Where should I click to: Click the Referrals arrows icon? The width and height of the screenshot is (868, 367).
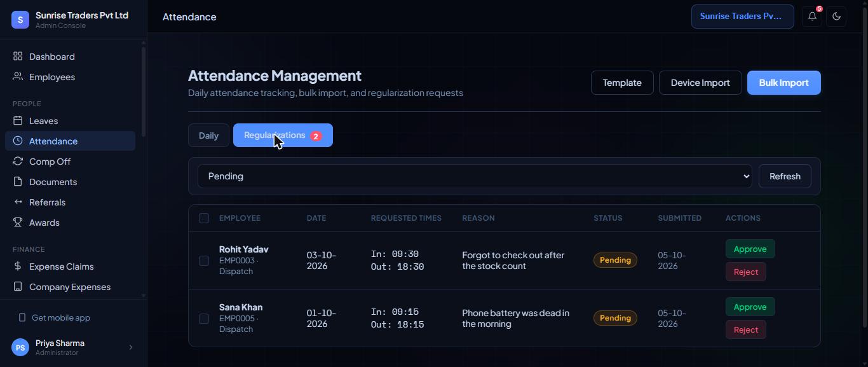point(18,202)
